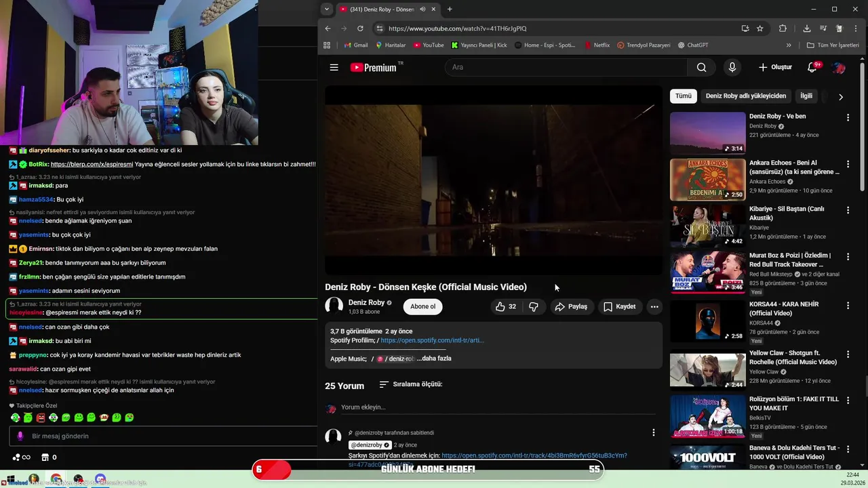
Task: Start voice search with the microphone icon
Action: [732, 67]
